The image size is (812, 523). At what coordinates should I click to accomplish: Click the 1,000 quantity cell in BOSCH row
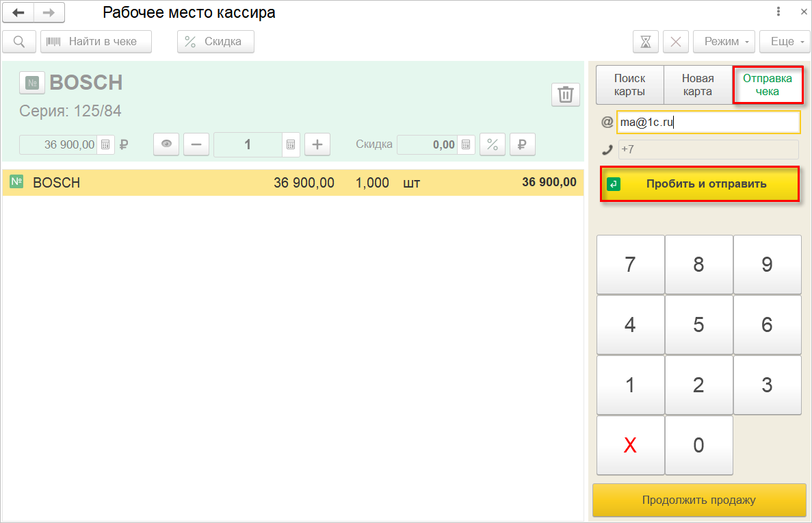[x=372, y=183]
